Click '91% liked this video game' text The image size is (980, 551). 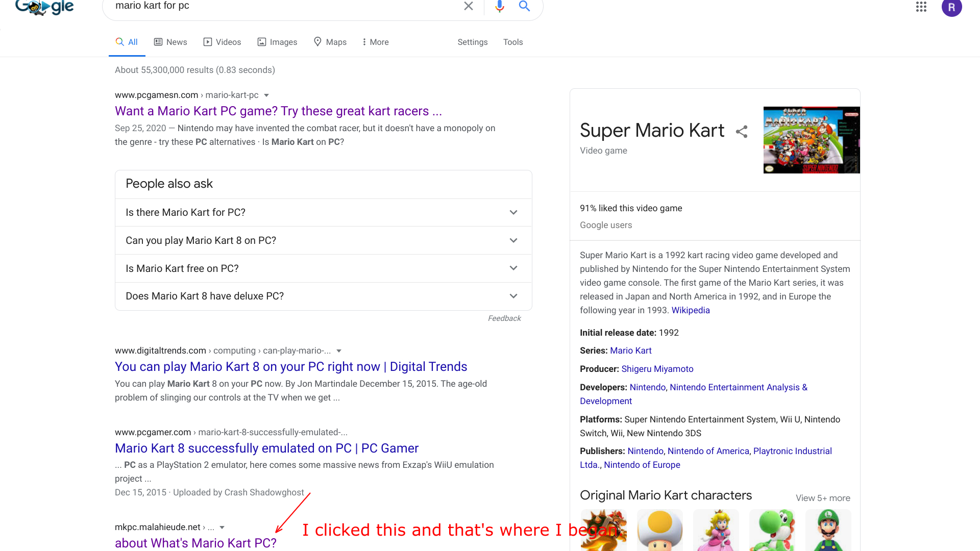pyautogui.click(x=631, y=208)
